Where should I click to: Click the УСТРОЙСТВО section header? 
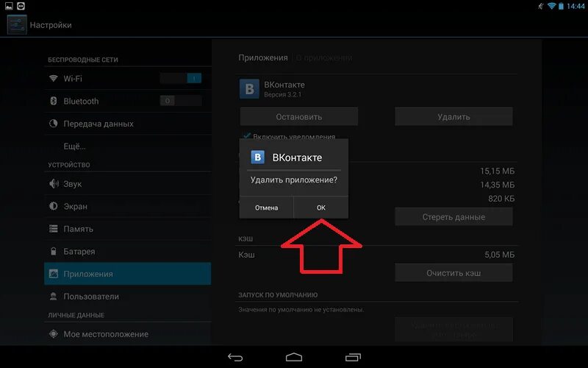[69, 165]
